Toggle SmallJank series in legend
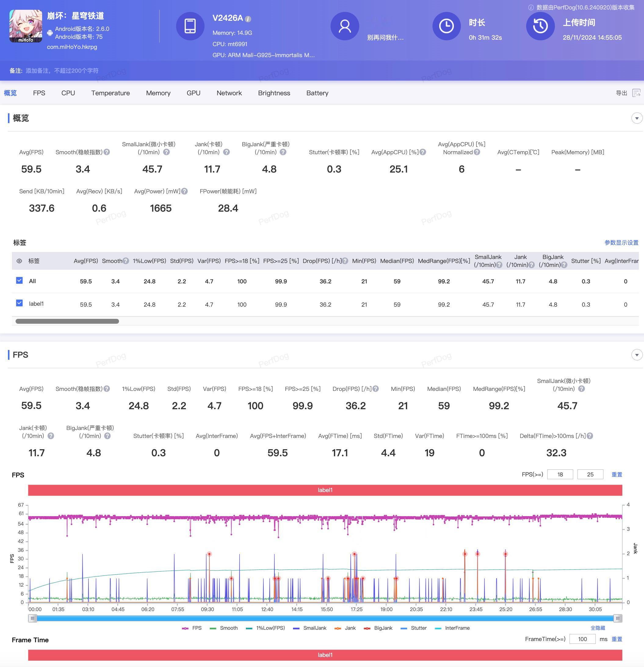Image resolution: width=644 pixels, height=667 pixels. [x=310, y=628]
